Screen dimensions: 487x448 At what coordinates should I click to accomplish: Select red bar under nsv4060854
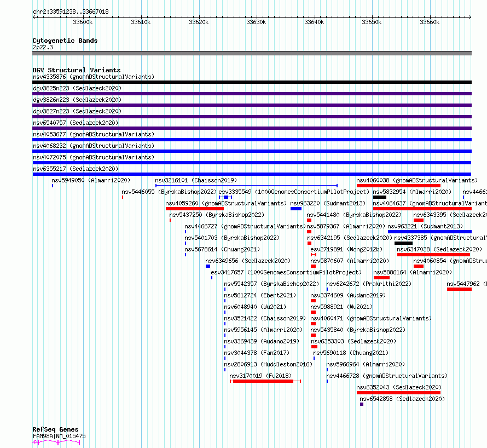coord(419,266)
